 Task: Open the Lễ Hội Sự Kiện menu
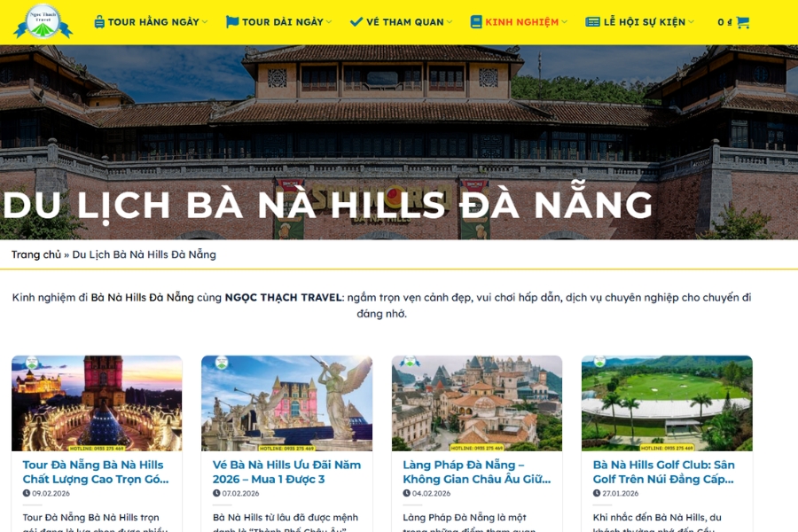tap(645, 22)
